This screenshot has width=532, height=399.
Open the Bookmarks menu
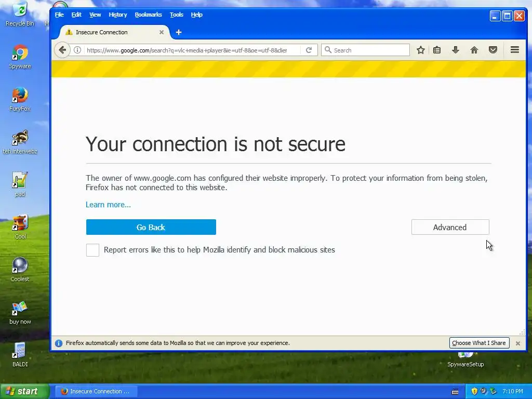(x=148, y=15)
